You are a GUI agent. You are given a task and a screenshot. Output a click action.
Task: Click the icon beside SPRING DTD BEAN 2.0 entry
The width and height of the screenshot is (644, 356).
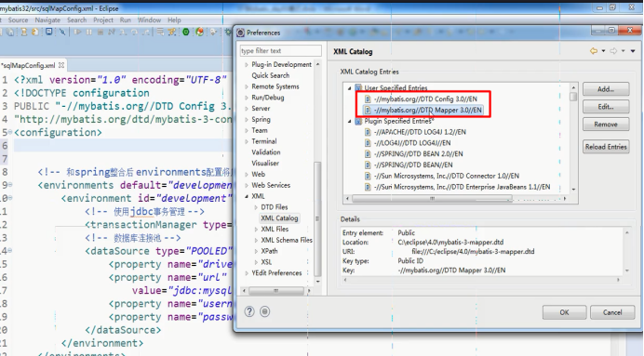[368, 153]
